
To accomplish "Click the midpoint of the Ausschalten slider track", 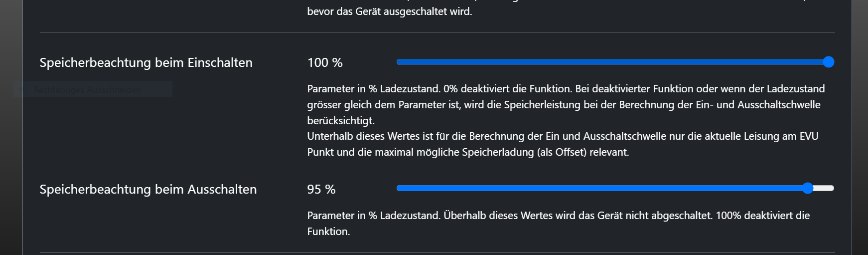I will (615, 188).
